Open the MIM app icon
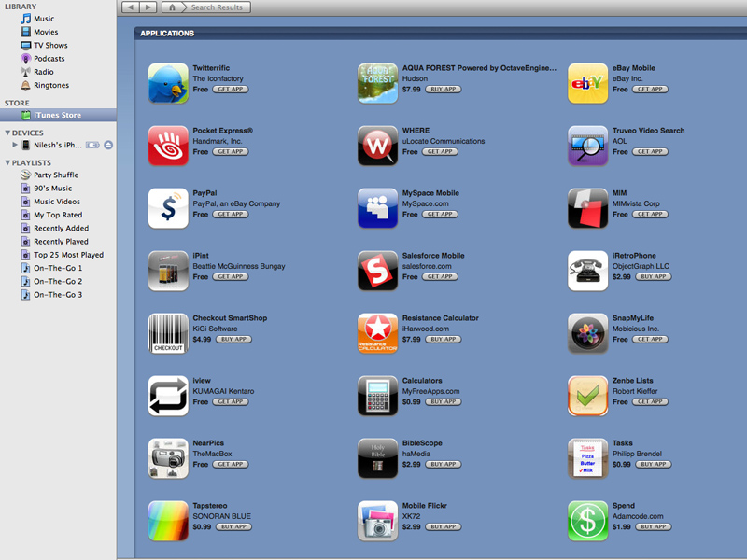 tap(588, 208)
